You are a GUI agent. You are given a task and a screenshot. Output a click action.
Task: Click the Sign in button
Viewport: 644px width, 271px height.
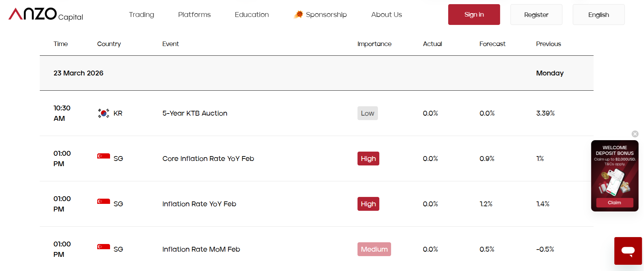tap(474, 15)
